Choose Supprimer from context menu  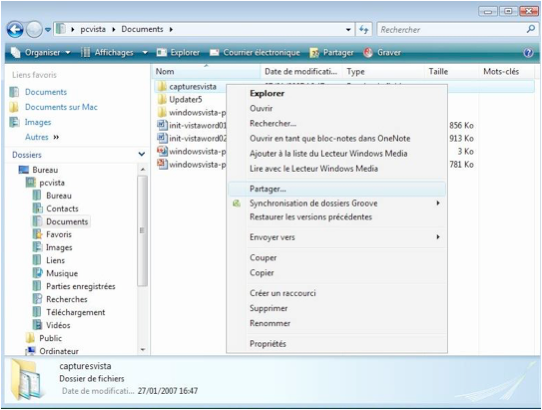(337, 308)
